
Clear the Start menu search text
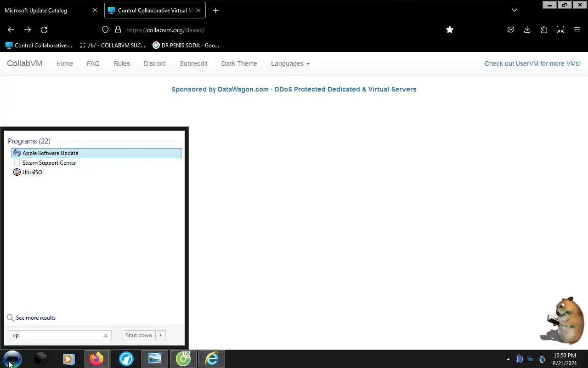click(106, 335)
